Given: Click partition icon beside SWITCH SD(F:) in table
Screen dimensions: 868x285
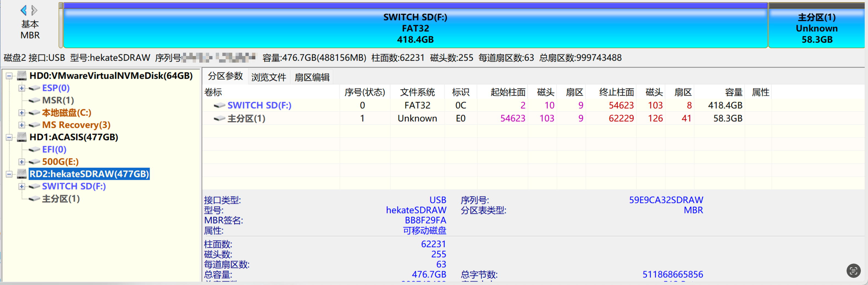Looking at the screenshot, I should [x=219, y=106].
